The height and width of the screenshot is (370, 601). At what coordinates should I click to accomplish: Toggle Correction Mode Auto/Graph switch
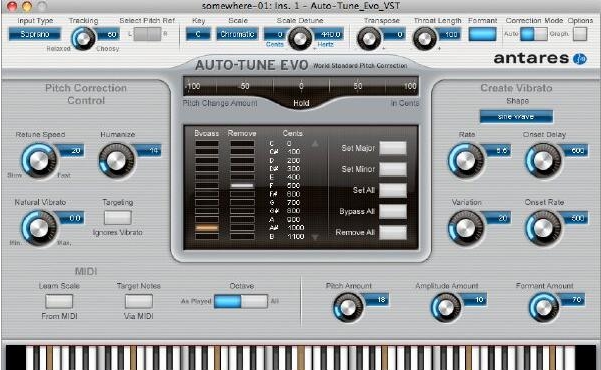[534, 34]
